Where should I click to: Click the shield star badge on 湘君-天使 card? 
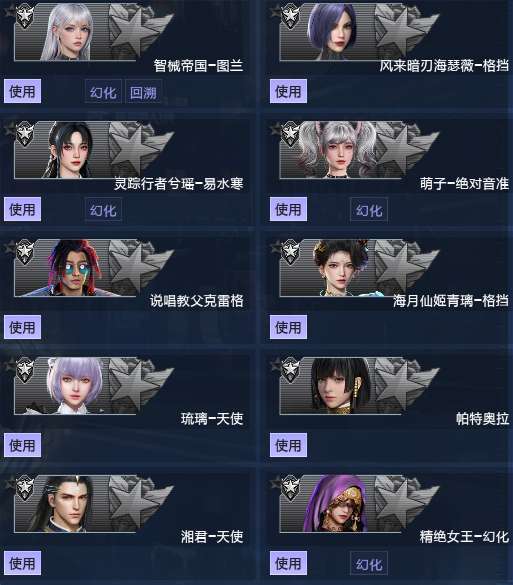tap(25, 488)
